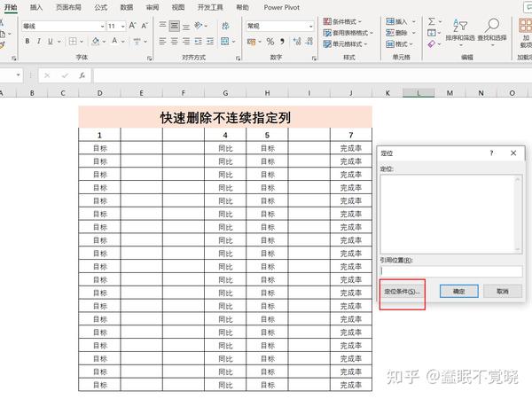Open the Power Pivot tab
The image size is (532, 399).
282,7
